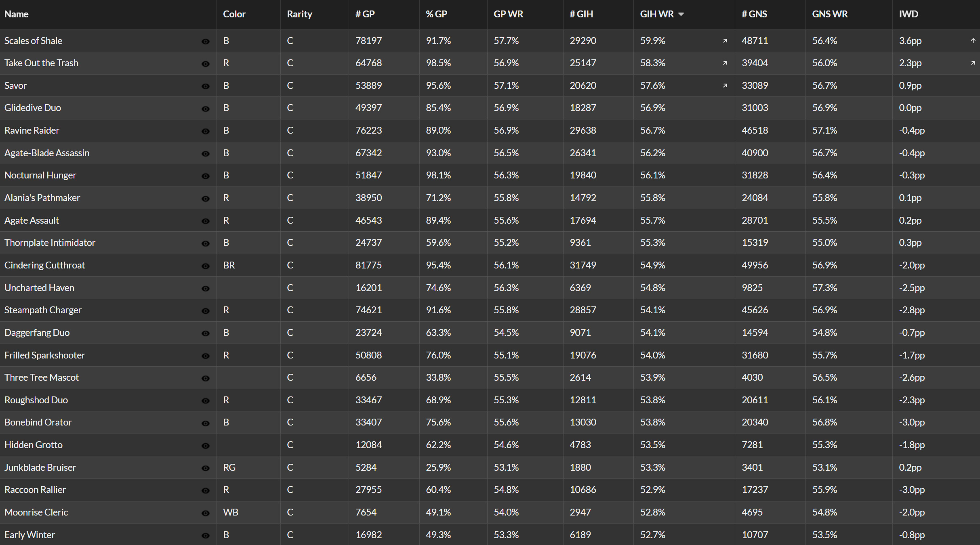The width and height of the screenshot is (980, 545).
Task: Click the GNS WR column header
Action: pyautogui.click(x=830, y=14)
